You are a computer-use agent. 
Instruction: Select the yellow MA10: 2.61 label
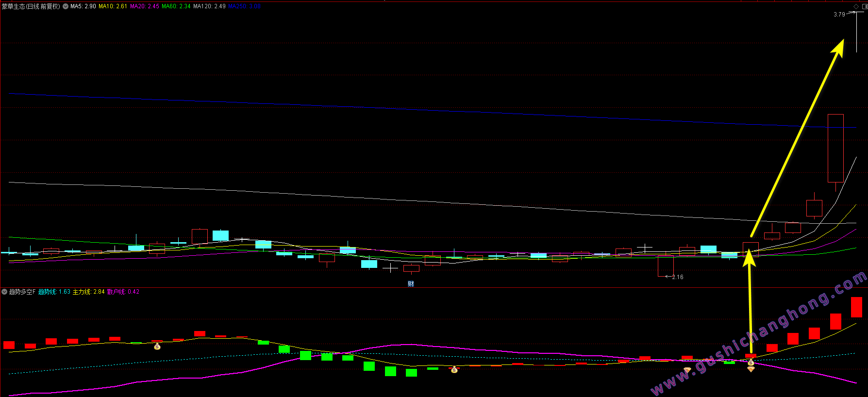click(x=113, y=6)
